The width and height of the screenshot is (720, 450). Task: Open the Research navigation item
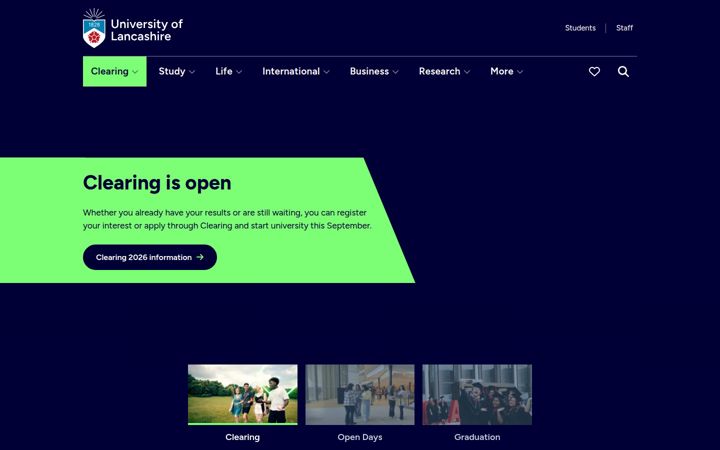click(x=444, y=71)
